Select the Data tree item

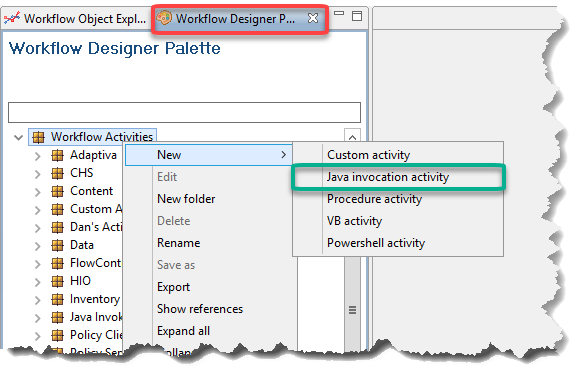tap(82, 245)
